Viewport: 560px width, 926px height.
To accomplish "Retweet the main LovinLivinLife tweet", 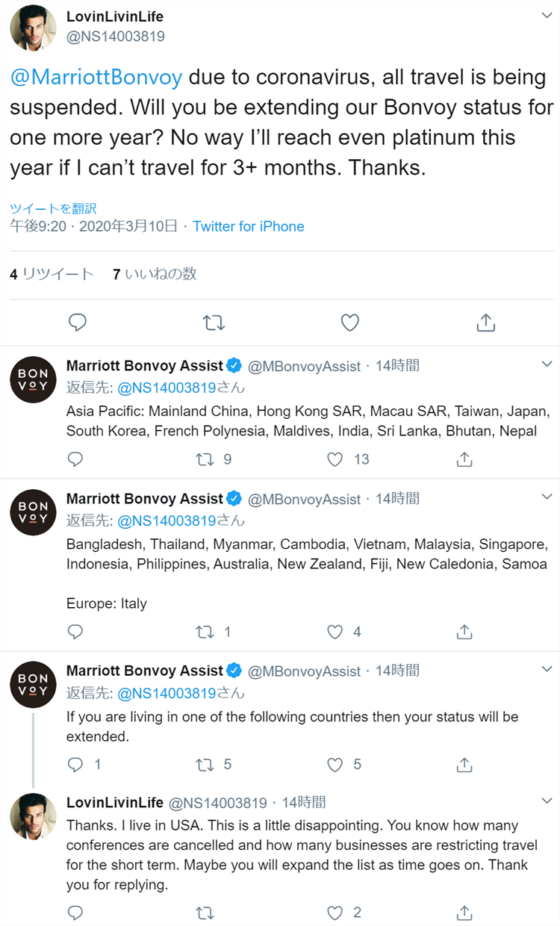I will click(214, 323).
